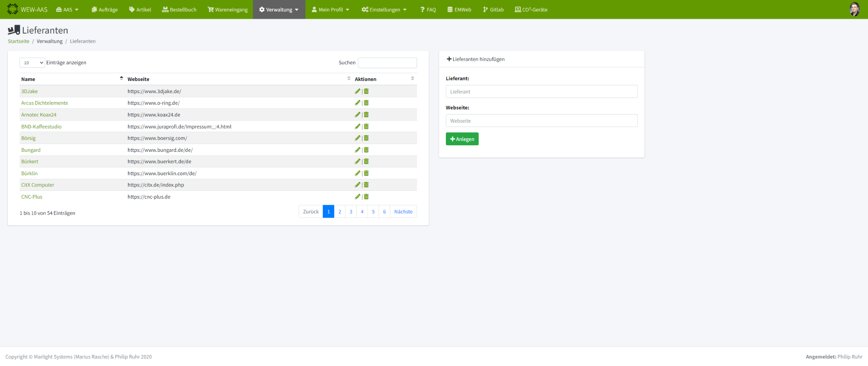Edit the Bürklin entry with pencil icon

pos(357,173)
